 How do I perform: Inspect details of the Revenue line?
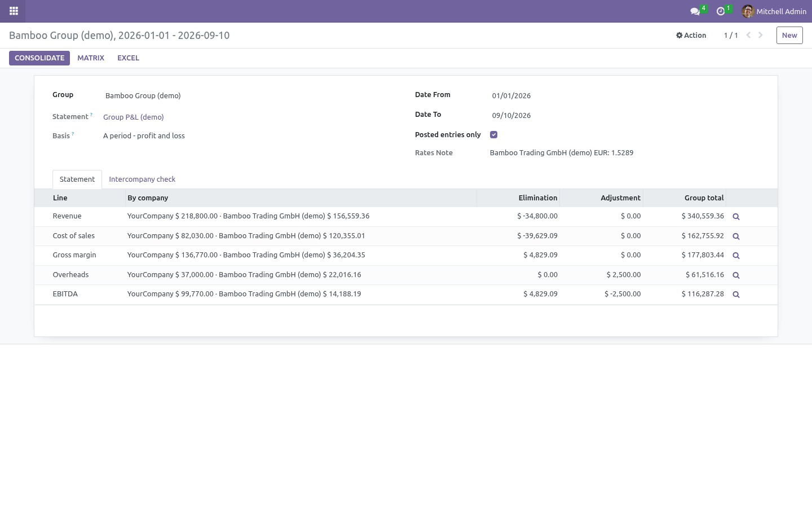pos(736,217)
